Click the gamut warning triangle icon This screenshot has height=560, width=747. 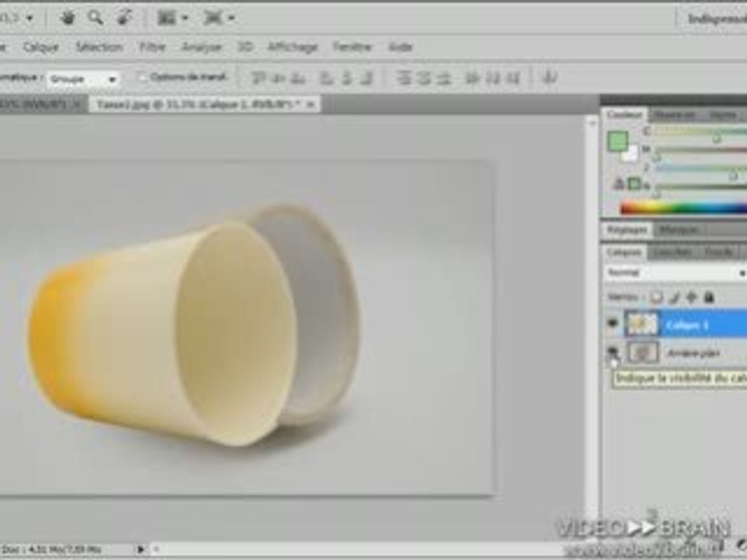(619, 184)
